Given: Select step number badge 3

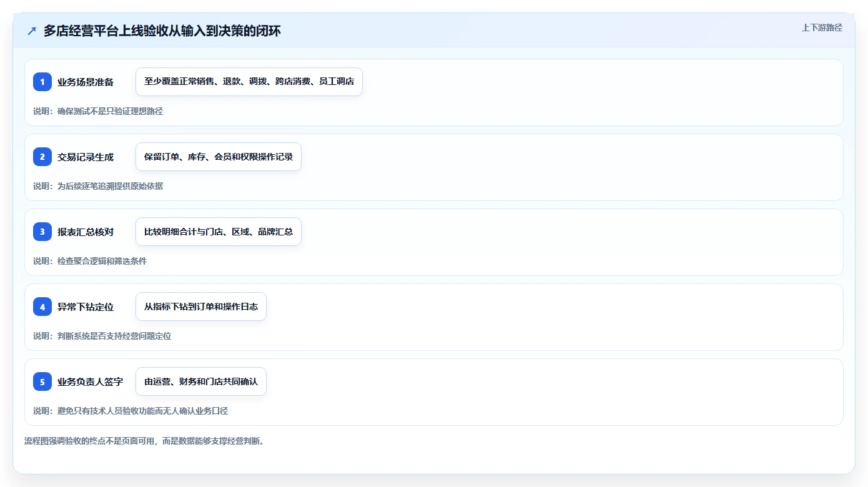Looking at the screenshot, I should coord(42,232).
